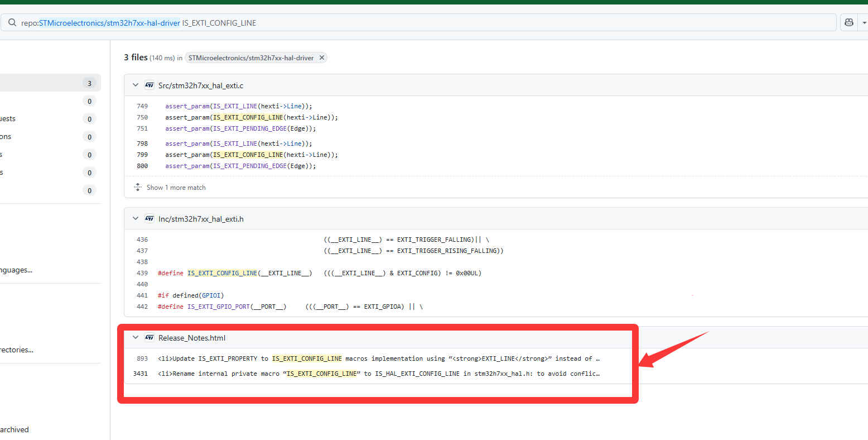The width and height of the screenshot is (868, 440).
Task: Collapse the Release_Notes.html result
Action: [136, 338]
